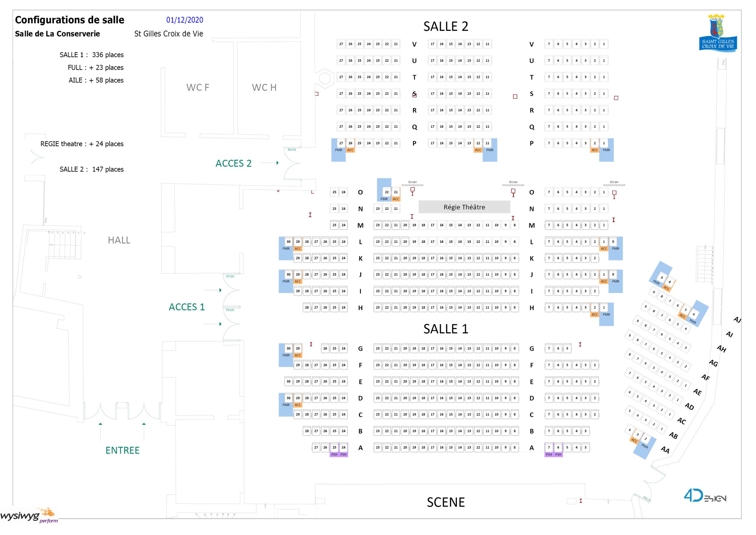
Task: Click the hexagon shape beside row T
Action: point(325,78)
